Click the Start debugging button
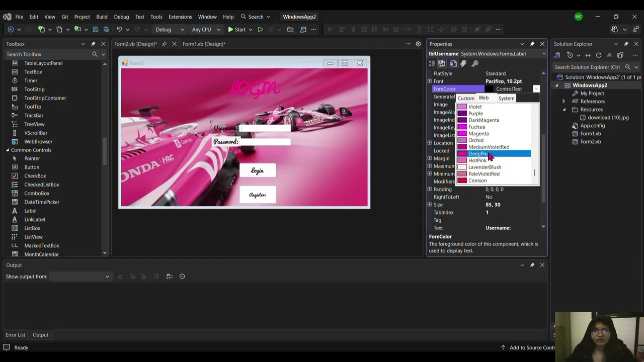The image size is (644, 362). tap(236, 30)
